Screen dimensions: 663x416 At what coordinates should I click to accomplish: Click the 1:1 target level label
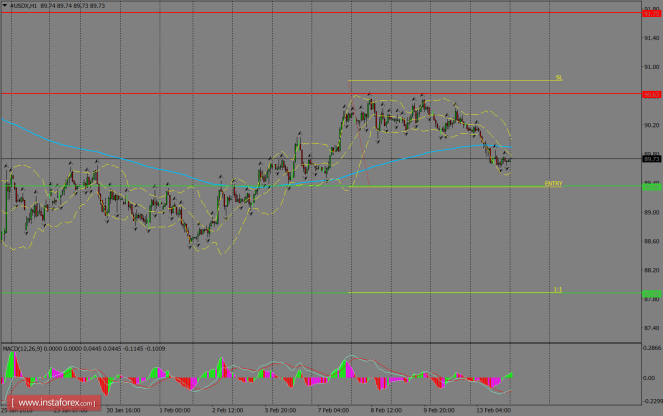click(x=558, y=290)
